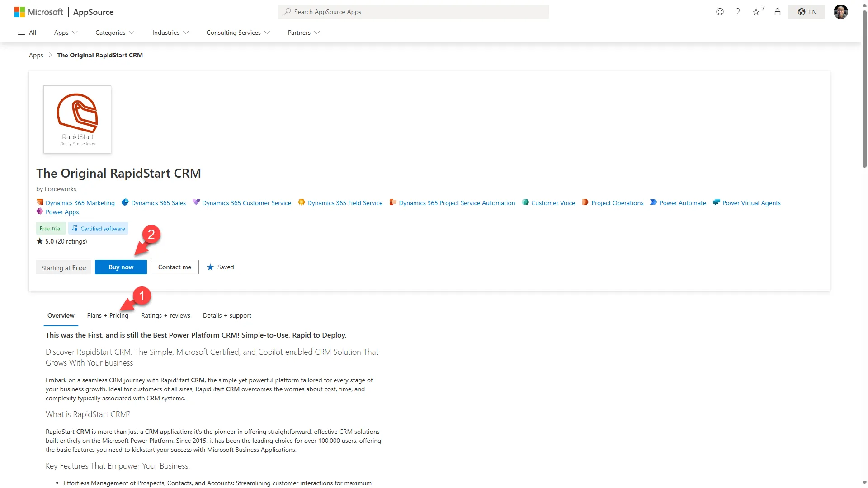868x488 pixels.
Task: Open your profile avatar picture
Action: pyautogui.click(x=841, y=12)
